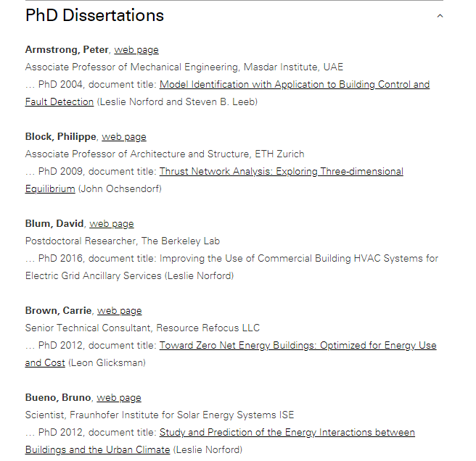Image resolution: width=476 pixels, height=461 pixels.
Task: Open Bruno Bueno's web page link
Action: click(119, 398)
